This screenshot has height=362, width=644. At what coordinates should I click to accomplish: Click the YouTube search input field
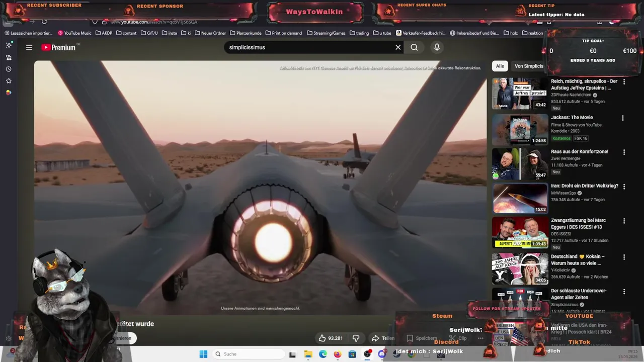(x=308, y=47)
